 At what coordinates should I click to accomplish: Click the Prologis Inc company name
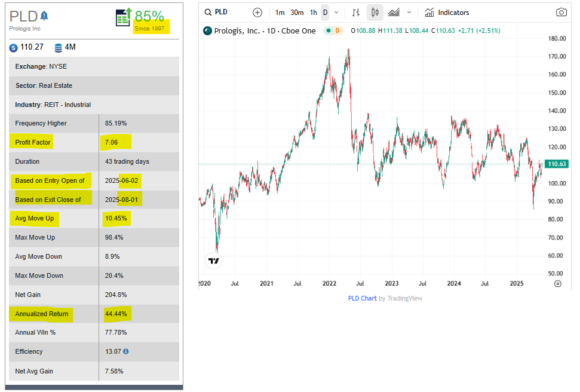[x=24, y=29]
